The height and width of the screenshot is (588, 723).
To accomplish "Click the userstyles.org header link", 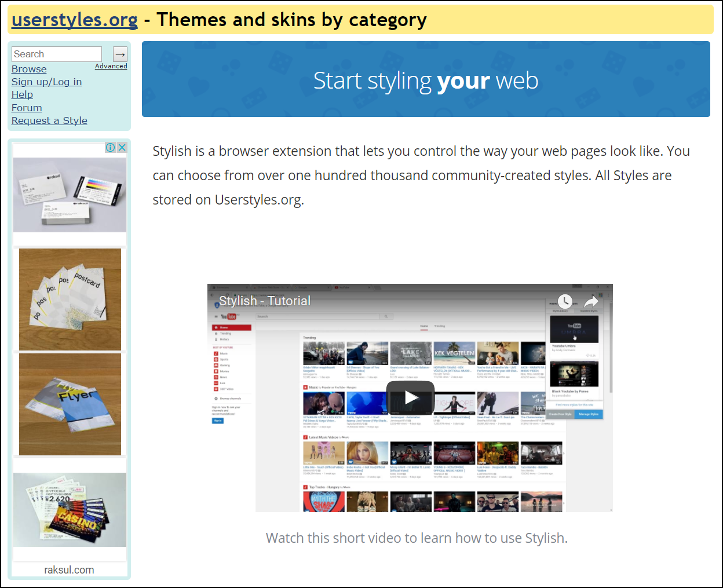I will pos(75,20).
